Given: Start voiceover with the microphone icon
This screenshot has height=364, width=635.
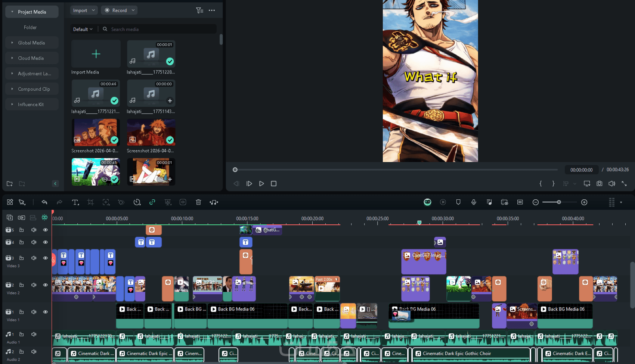Looking at the screenshot, I should click(474, 202).
